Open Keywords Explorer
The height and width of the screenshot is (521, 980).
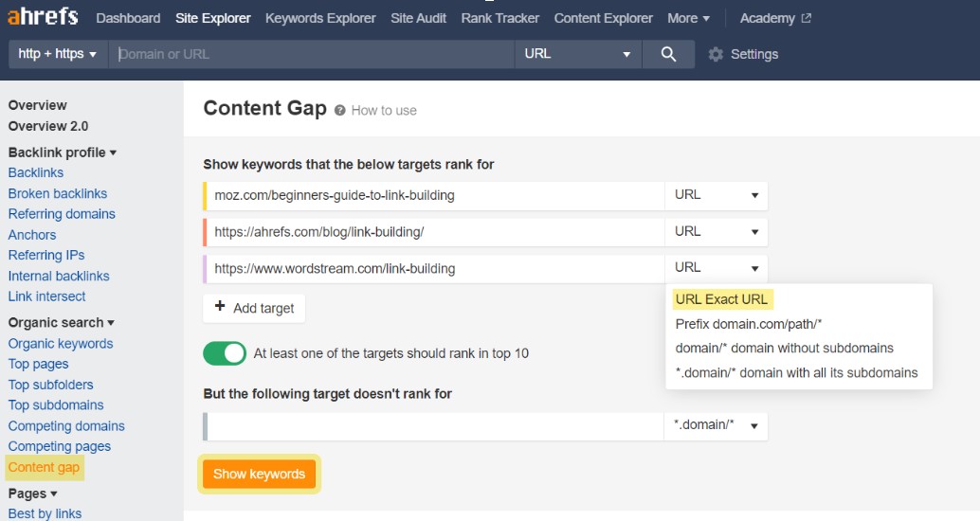coord(320,18)
